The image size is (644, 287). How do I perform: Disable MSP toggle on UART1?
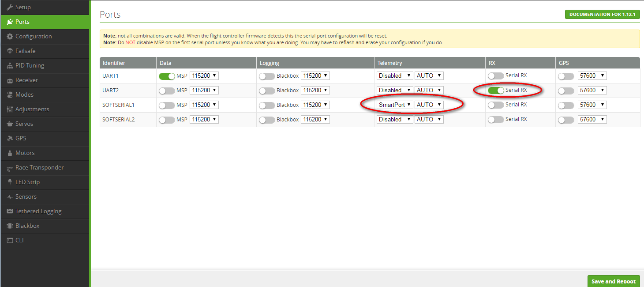(x=167, y=76)
